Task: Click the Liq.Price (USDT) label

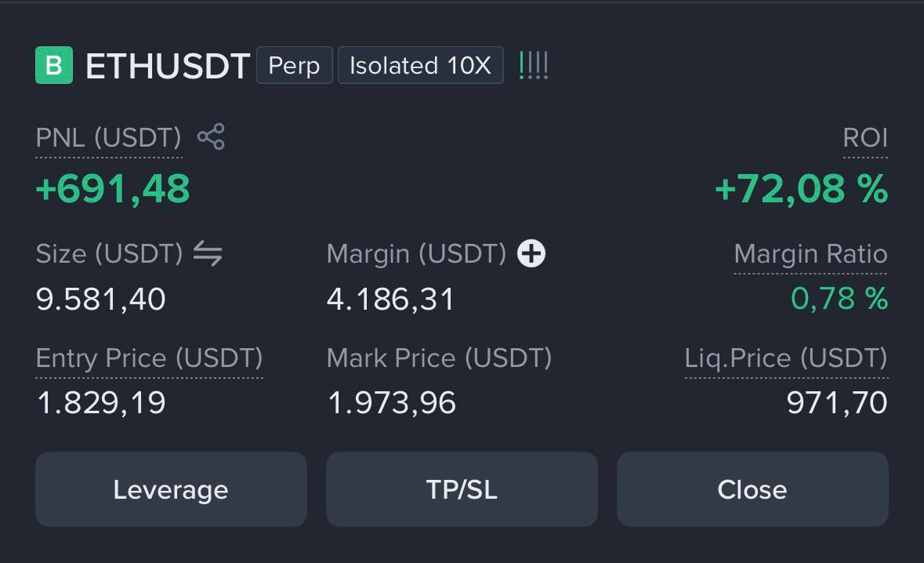Action: (786, 358)
